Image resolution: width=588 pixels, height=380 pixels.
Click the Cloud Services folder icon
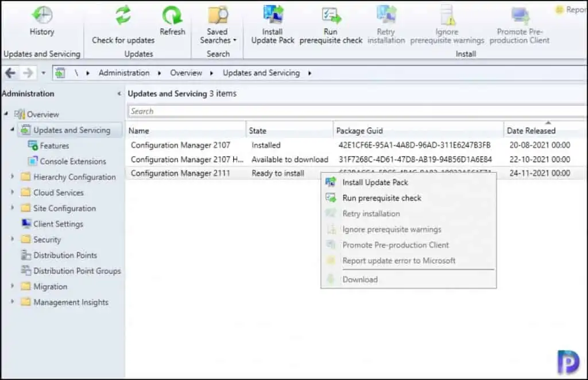pos(26,192)
